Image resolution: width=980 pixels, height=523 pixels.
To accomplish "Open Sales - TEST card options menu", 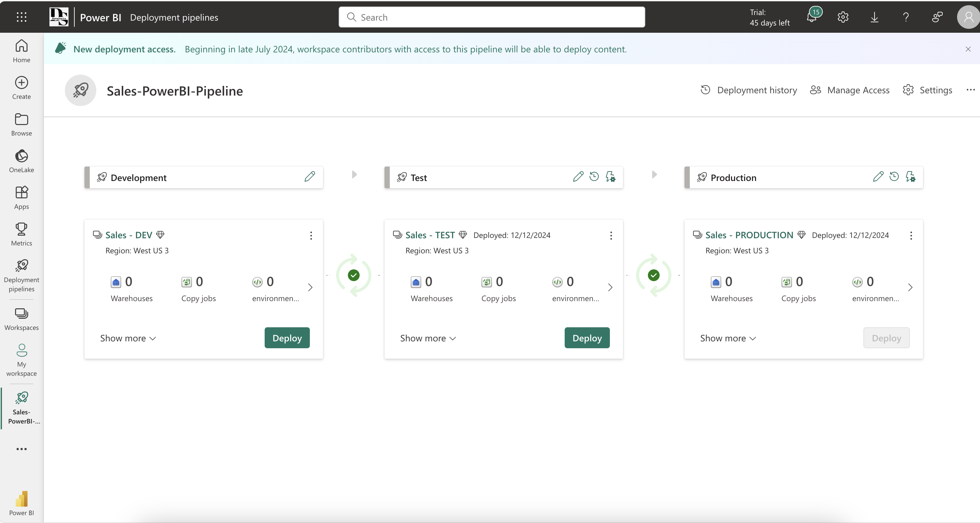I will (611, 235).
